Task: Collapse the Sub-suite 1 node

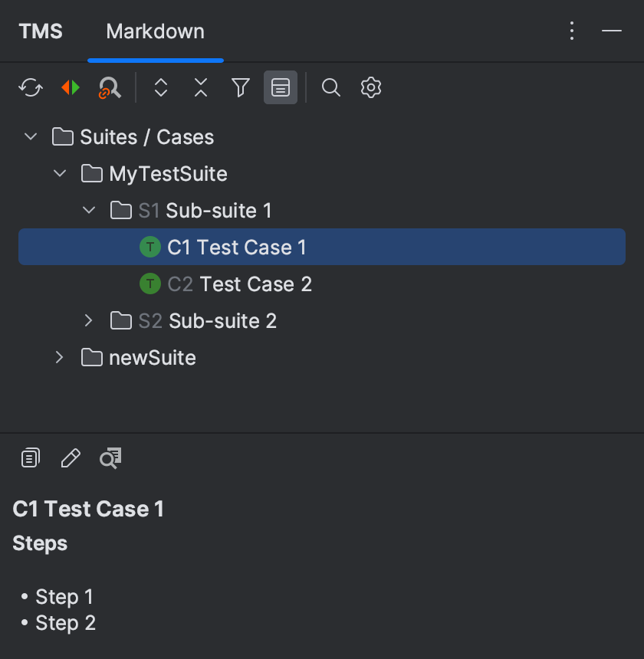Action: [x=88, y=210]
